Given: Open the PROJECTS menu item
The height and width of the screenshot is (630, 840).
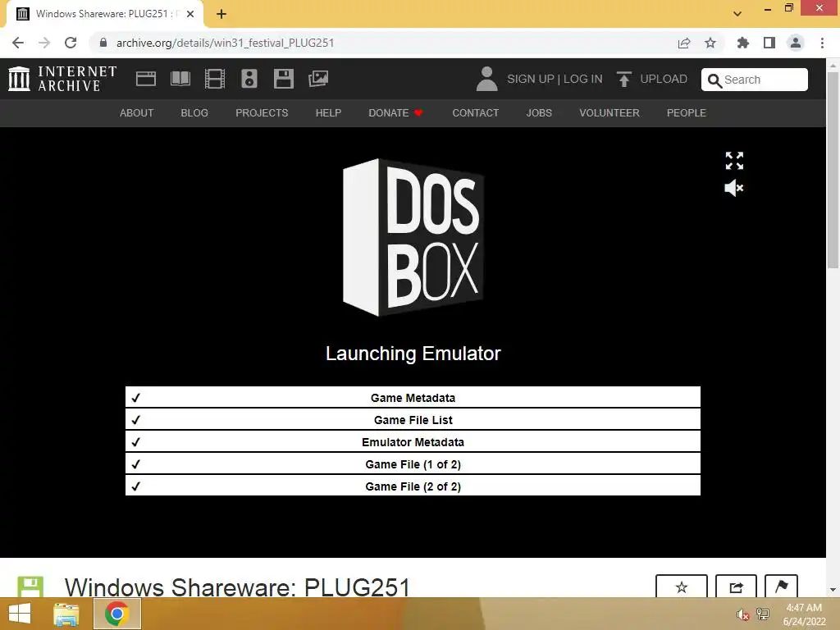Looking at the screenshot, I should point(262,113).
